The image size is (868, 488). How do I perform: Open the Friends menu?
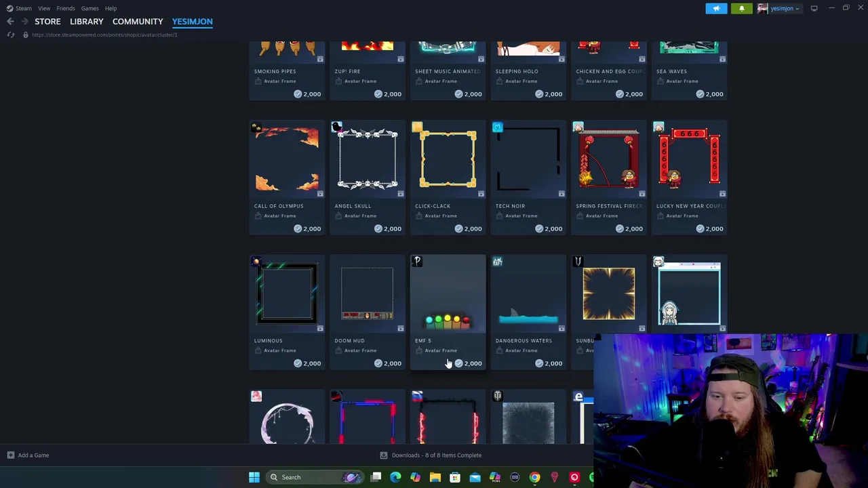pos(66,8)
